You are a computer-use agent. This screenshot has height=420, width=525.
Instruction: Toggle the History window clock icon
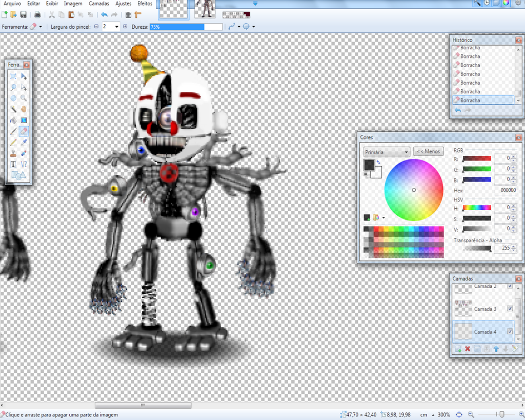click(x=487, y=3)
